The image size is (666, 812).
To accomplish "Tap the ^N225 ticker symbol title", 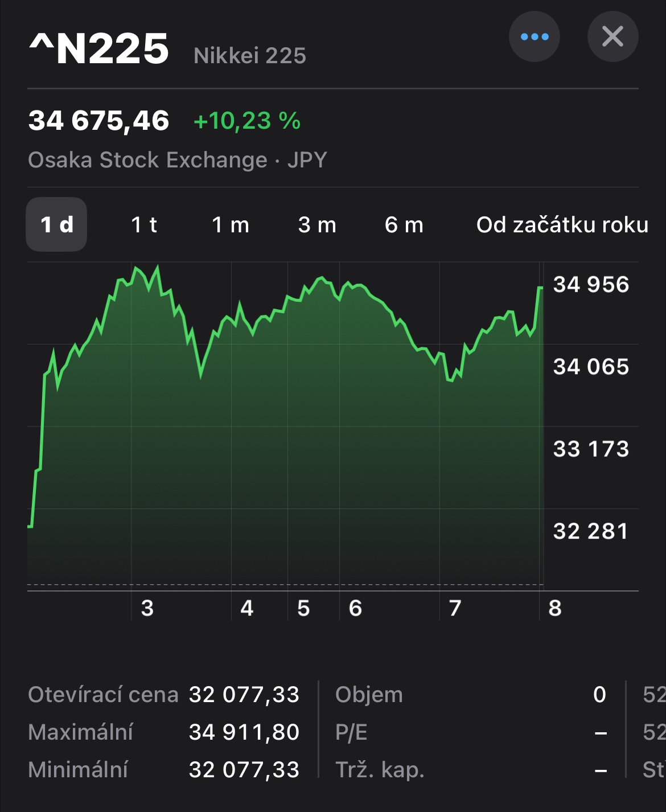I will point(99,49).
